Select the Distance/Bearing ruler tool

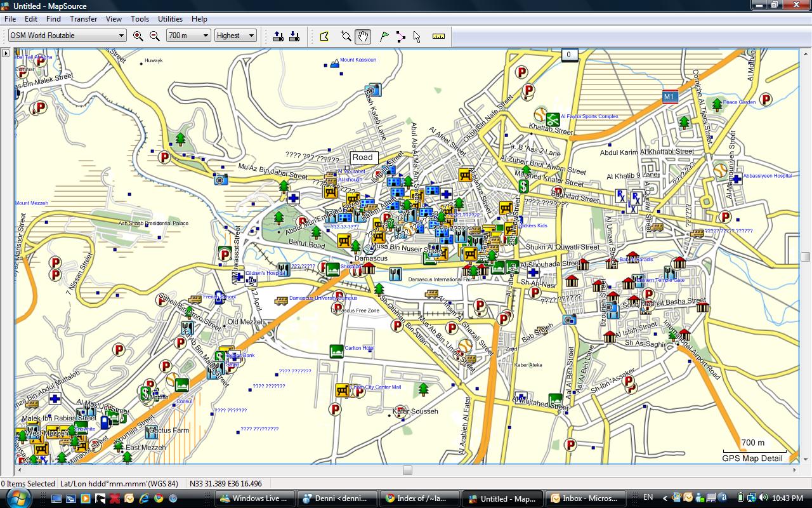(438, 36)
